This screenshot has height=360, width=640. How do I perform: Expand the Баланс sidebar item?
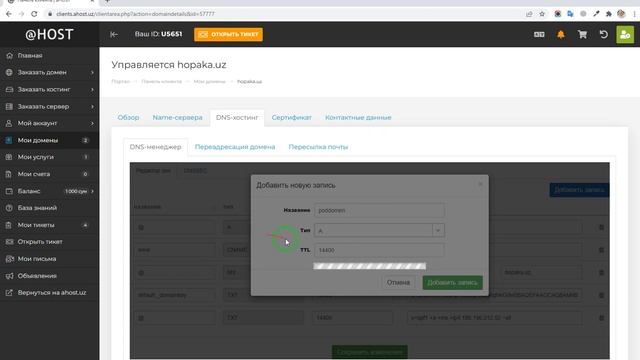(x=49, y=191)
